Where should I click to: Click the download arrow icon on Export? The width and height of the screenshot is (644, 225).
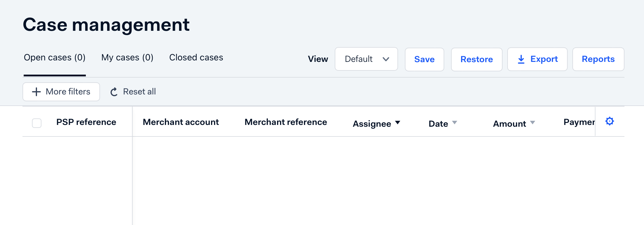pos(521,59)
